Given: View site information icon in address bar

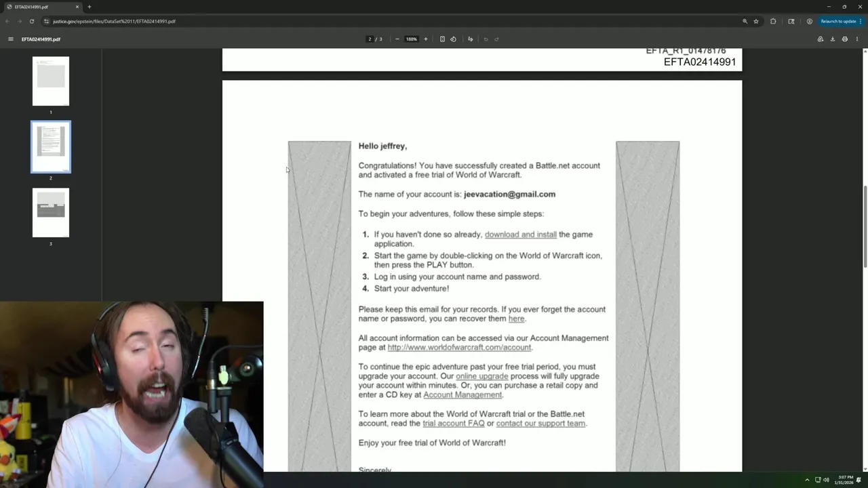Looking at the screenshot, I should (46, 21).
